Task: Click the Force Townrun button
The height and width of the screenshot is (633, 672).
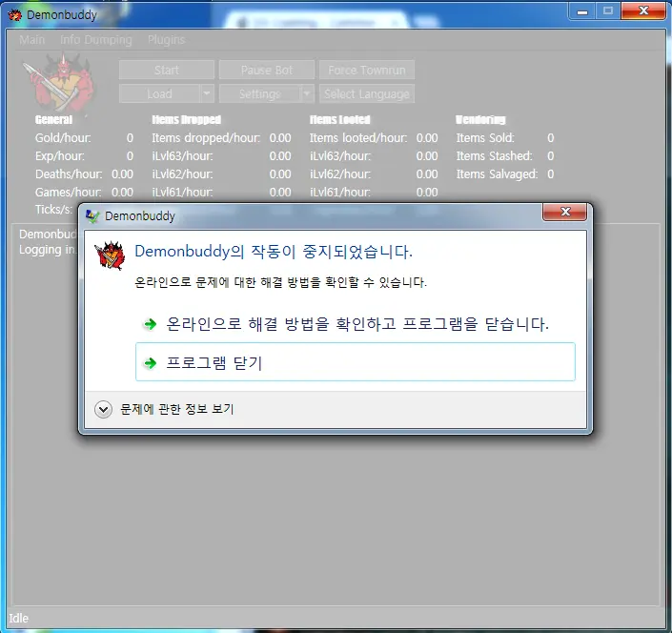Action: click(367, 71)
